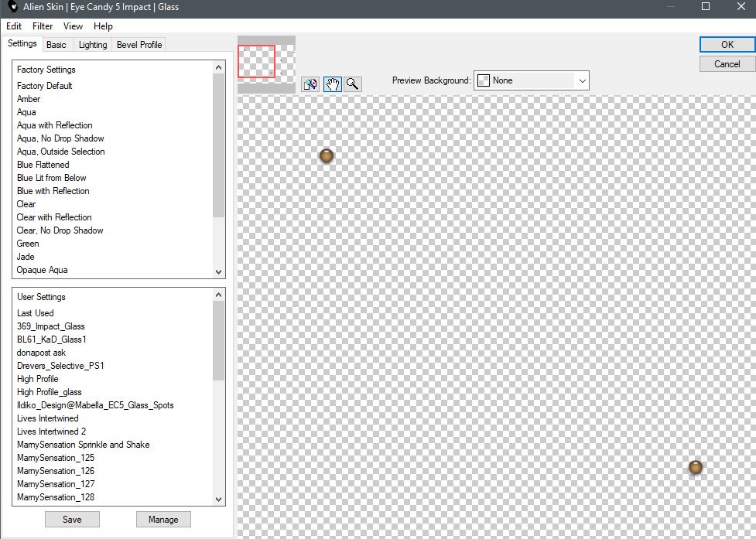Select the magnifier zoom tool

[x=352, y=84]
